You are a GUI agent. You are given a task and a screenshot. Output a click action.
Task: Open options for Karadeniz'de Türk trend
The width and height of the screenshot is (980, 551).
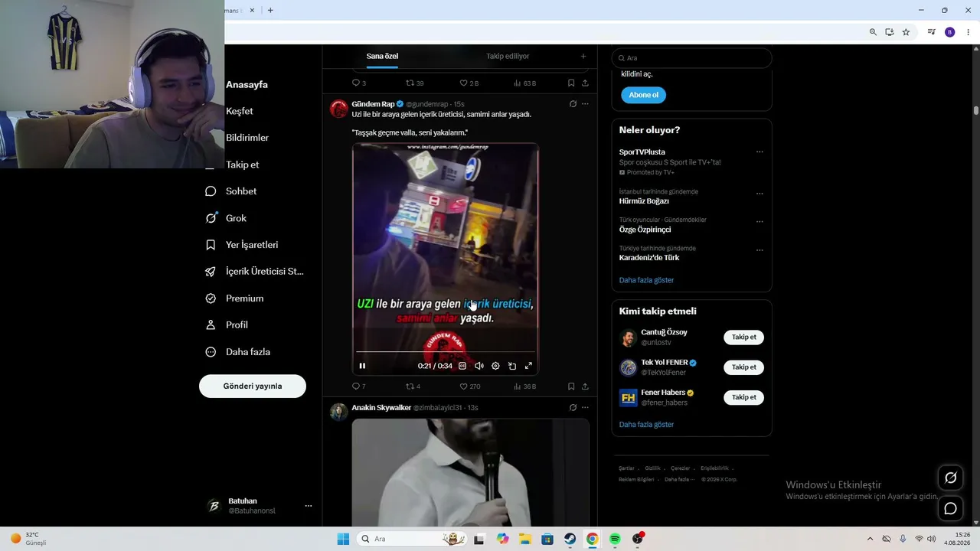[x=759, y=249]
